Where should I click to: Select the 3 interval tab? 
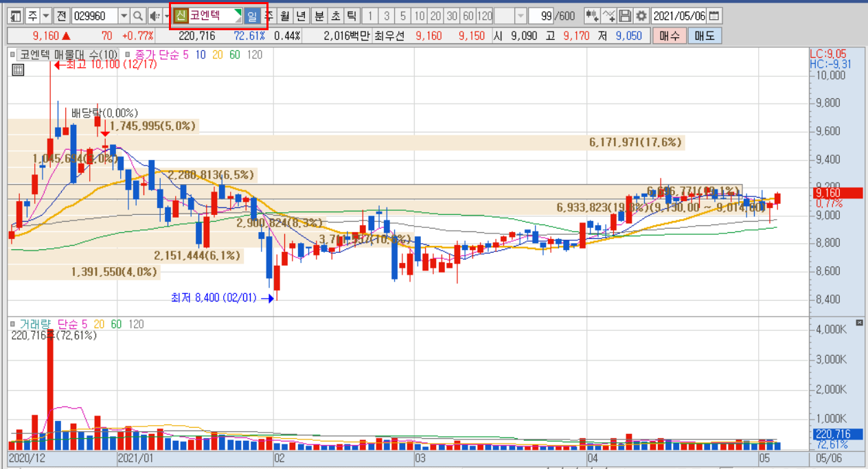pyautogui.click(x=387, y=16)
